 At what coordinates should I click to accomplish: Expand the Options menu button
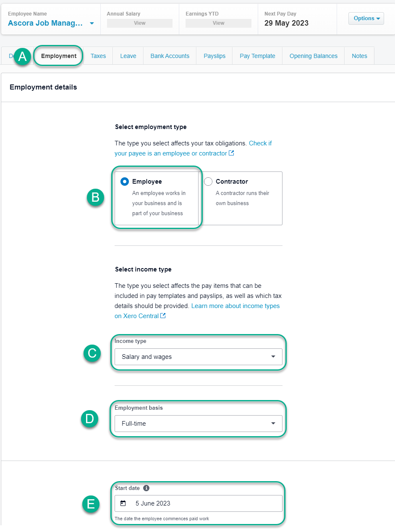(x=366, y=18)
